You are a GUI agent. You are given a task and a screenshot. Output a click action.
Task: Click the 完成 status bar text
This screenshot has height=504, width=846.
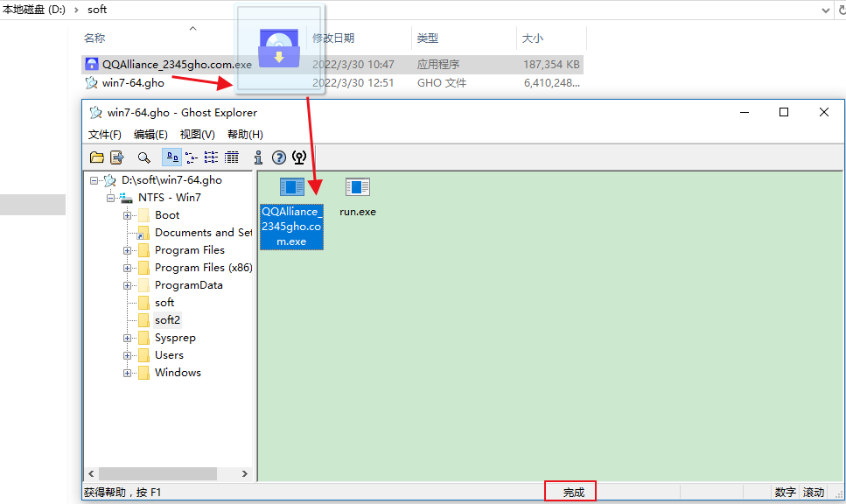(x=574, y=492)
